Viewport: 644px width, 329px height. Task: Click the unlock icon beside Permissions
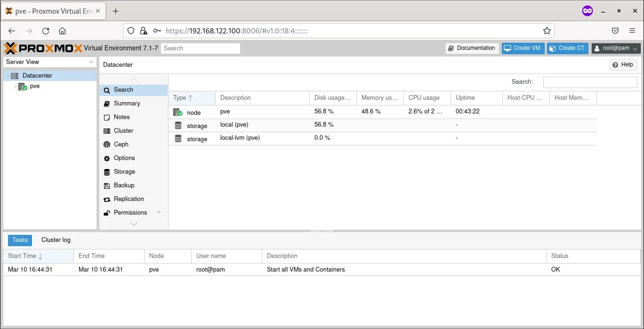tap(107, 213)
